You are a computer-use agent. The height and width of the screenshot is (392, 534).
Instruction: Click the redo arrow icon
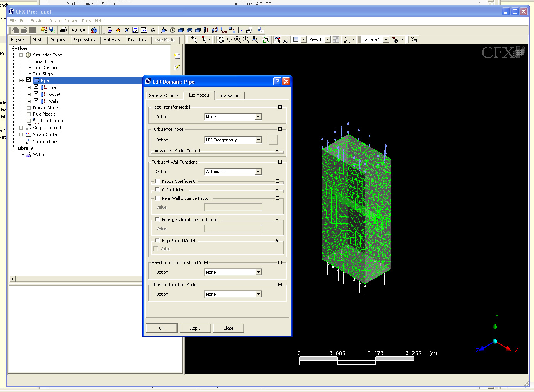click(82, 30)
